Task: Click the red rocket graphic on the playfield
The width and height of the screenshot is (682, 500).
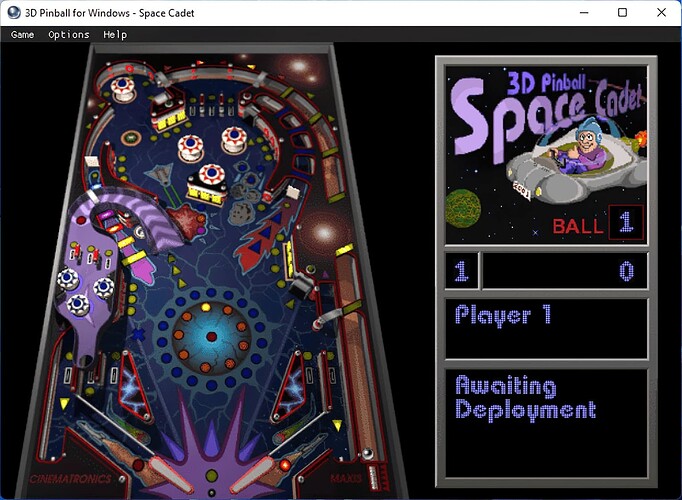Action: click(x=261, y=237)
